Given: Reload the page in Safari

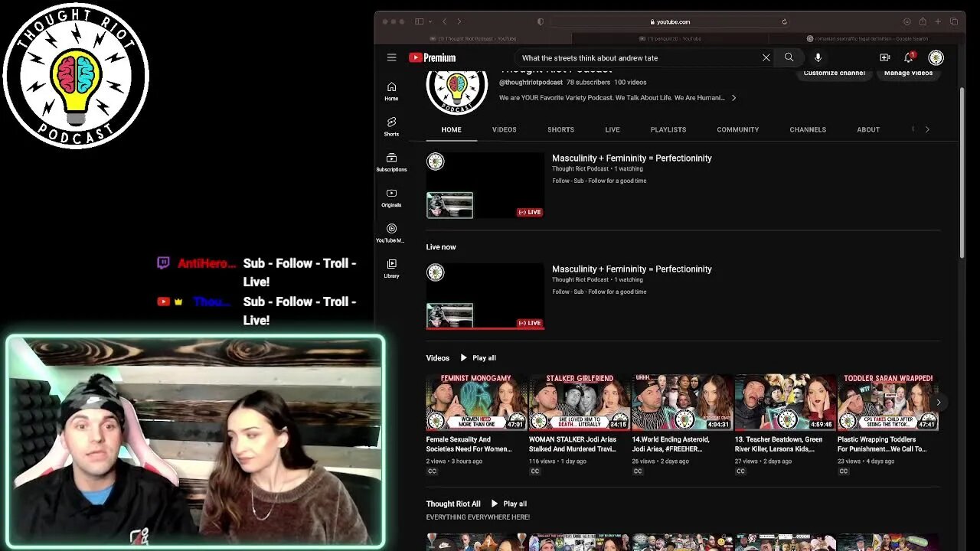Looking at the screenshot, I should coord(784,21).
